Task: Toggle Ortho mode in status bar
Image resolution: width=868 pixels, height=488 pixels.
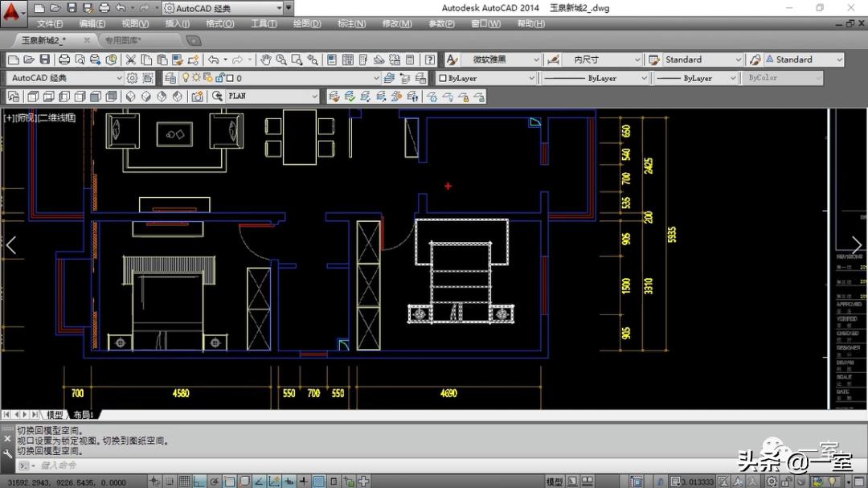Action: (199, 482)
